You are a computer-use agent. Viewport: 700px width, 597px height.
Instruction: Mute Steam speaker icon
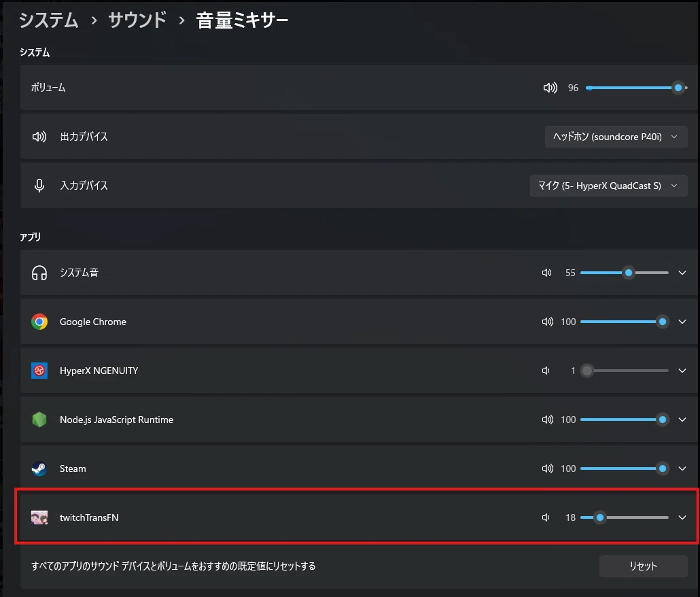547,468
